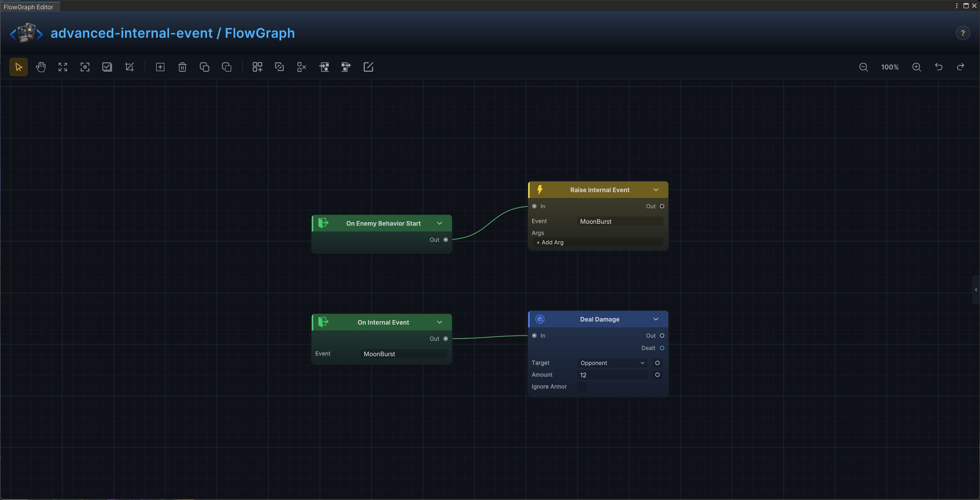The width and height of the screenshot is (980, 500).
Task: Click the linked squares group icon
Action: (x=279, y=67)
